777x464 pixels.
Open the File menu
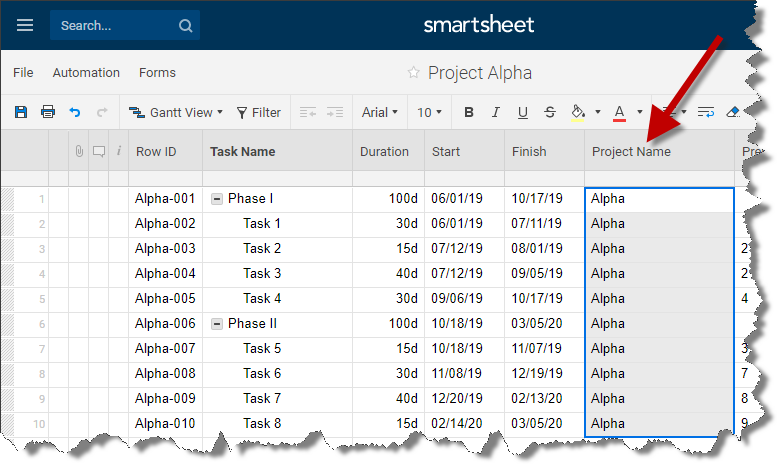pyautogui.click(x=23, y=73)
